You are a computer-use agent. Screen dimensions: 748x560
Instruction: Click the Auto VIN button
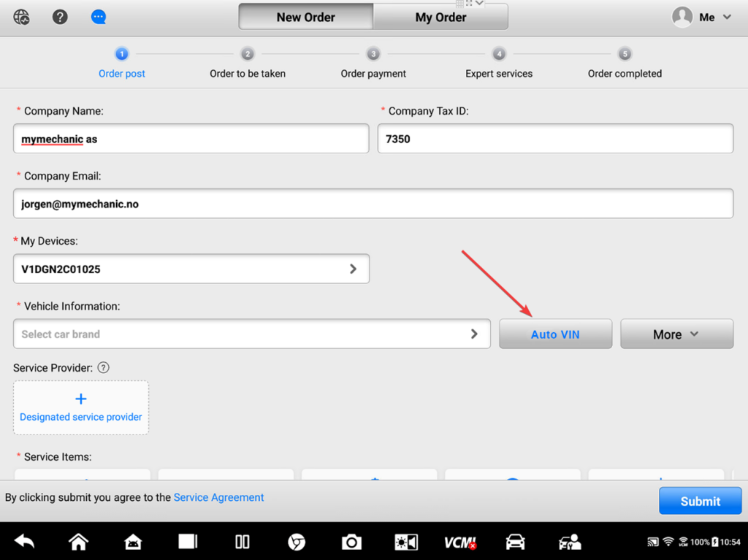[555, 334]
